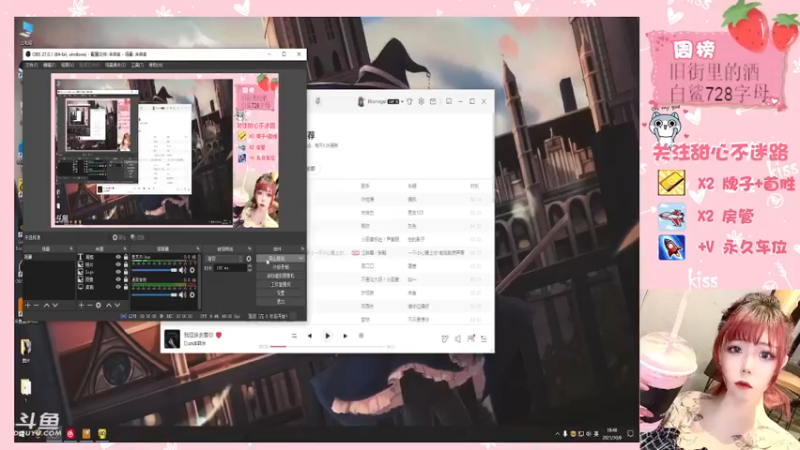
Task: Open source properties gear in sources toolbar
Action: pyautogui.click(x=98, y=305)
